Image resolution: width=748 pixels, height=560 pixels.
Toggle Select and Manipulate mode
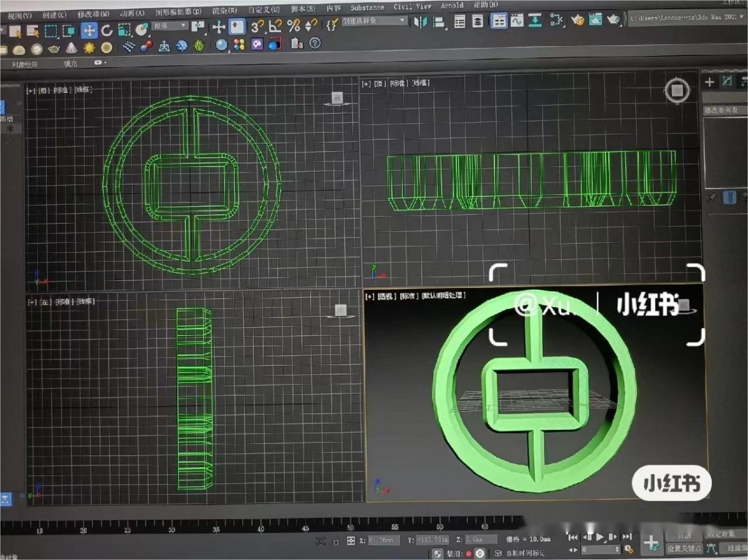[x=219, y=26]
